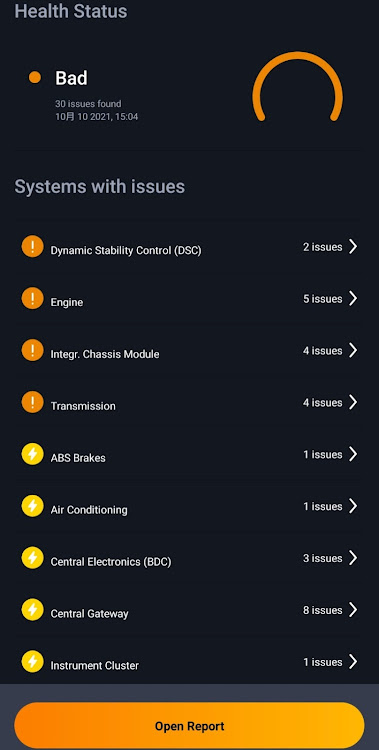Tap the orange warning icon beside Engine
The width and height of the screenshot is (379, 750).
(33, 298)
